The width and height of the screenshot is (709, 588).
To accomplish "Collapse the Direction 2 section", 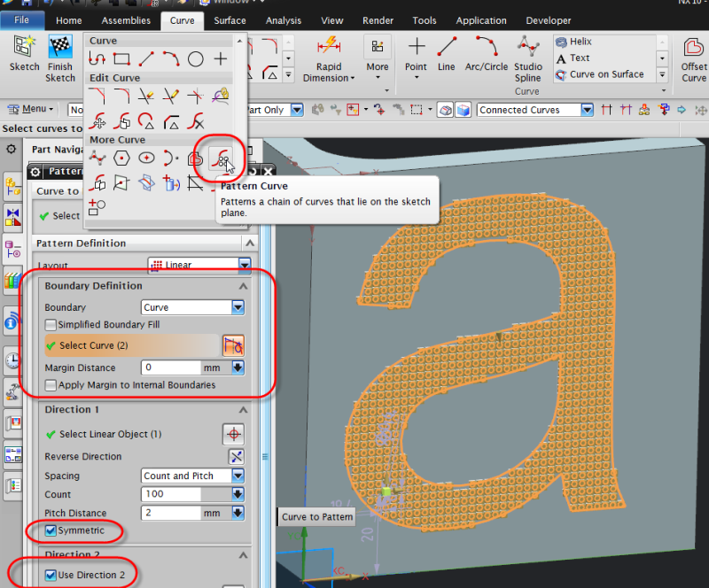I will coord(243,555).
